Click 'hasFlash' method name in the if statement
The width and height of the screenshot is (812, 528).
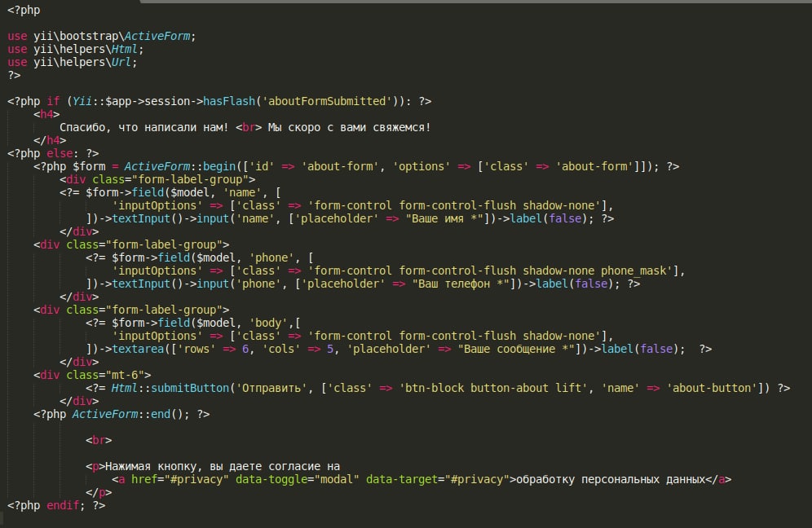point(229,101)
